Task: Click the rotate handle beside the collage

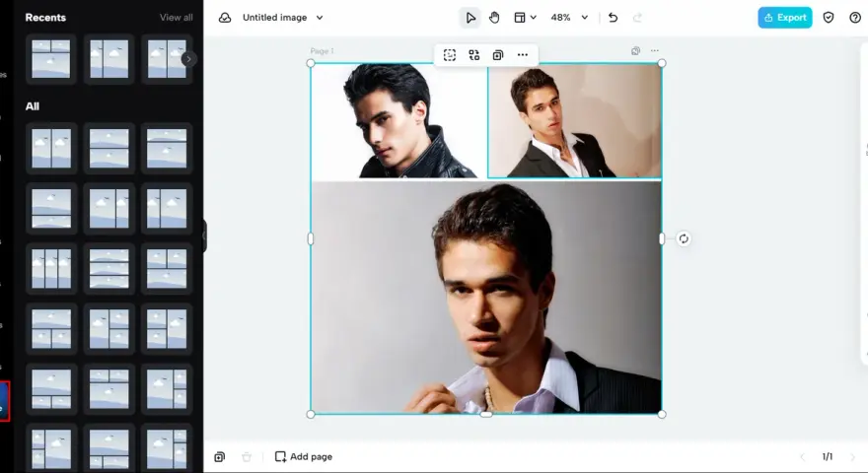Action: click(x=684, y=238)
